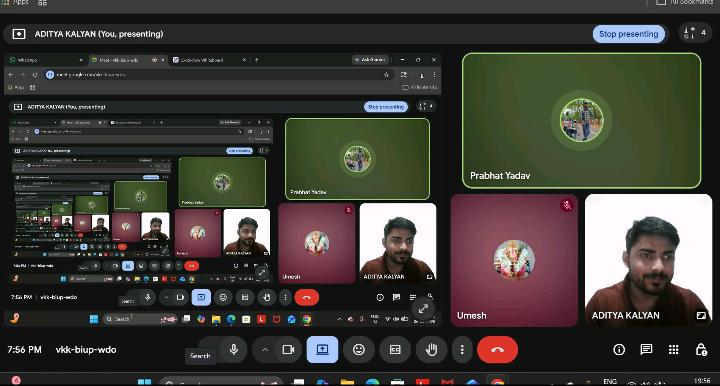Turn on captions in main control bar
Screen dimensions: 720x386
(395, 350)
